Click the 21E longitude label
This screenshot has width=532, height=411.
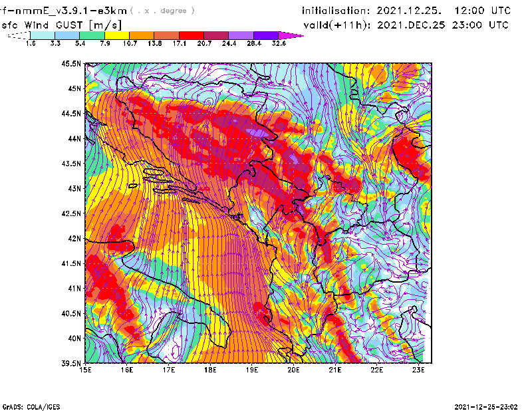pos(335,370)
